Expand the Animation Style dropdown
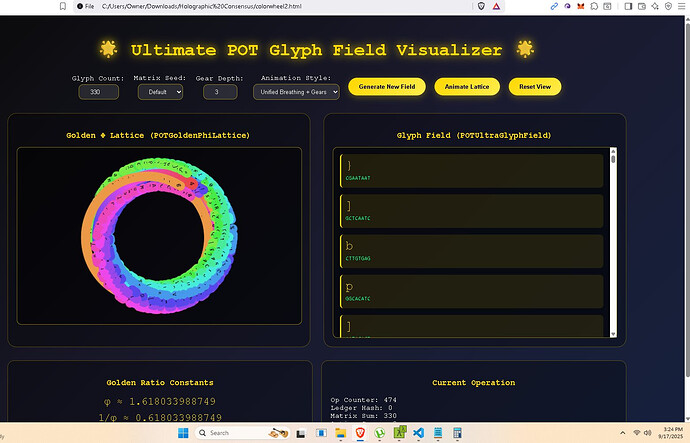The height and width of the screenshot is (443, 690). click(x=296, y=92)
